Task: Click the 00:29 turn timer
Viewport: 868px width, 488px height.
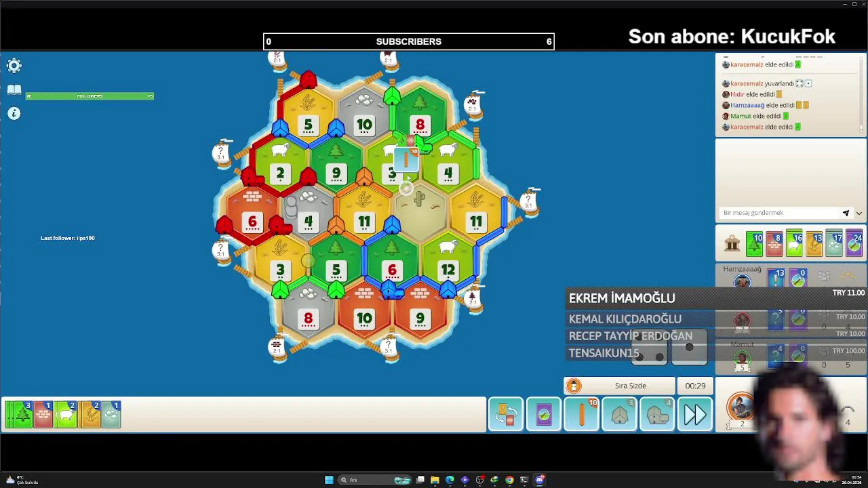Action: [x=695, y=386]
